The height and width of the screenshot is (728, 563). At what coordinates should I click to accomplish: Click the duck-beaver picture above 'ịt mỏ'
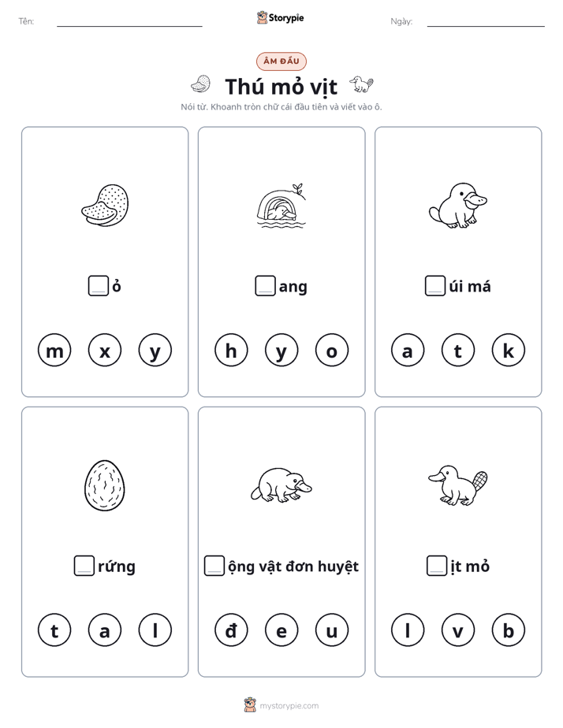tap(458, 485)
